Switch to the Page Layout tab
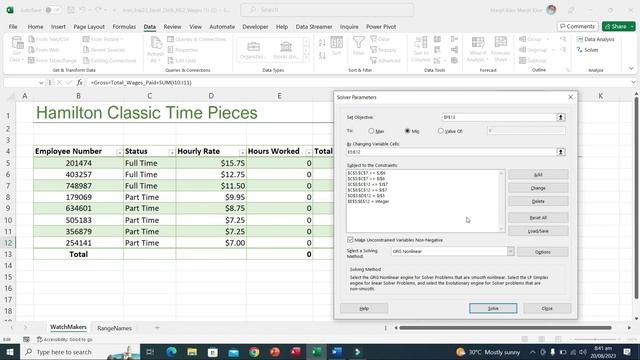The height and width of the screenshot is (360, 640). click(89, 27)
